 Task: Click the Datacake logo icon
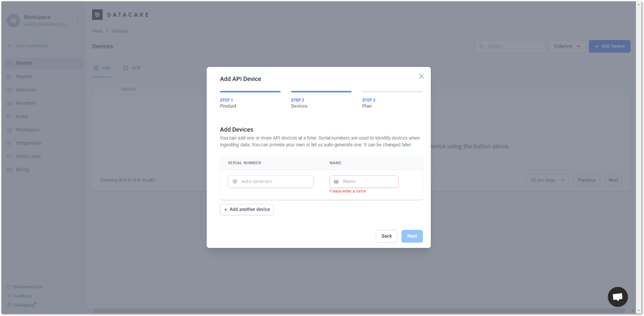tap(97, 15)
